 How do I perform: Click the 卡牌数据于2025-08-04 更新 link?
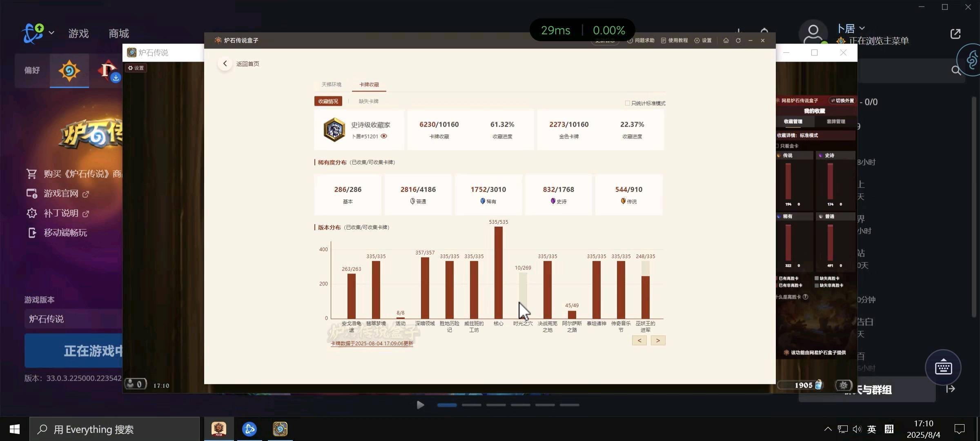pos(372,343)
